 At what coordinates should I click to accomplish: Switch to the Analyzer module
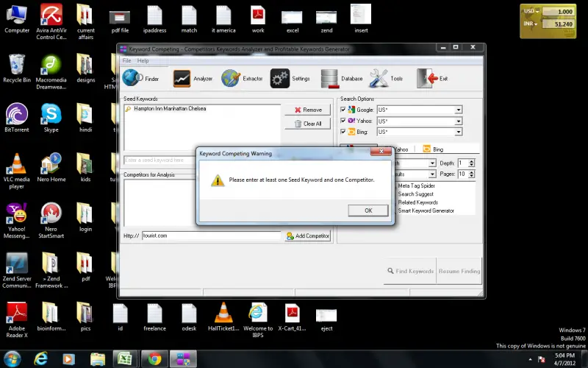click(x=193, y=79)
